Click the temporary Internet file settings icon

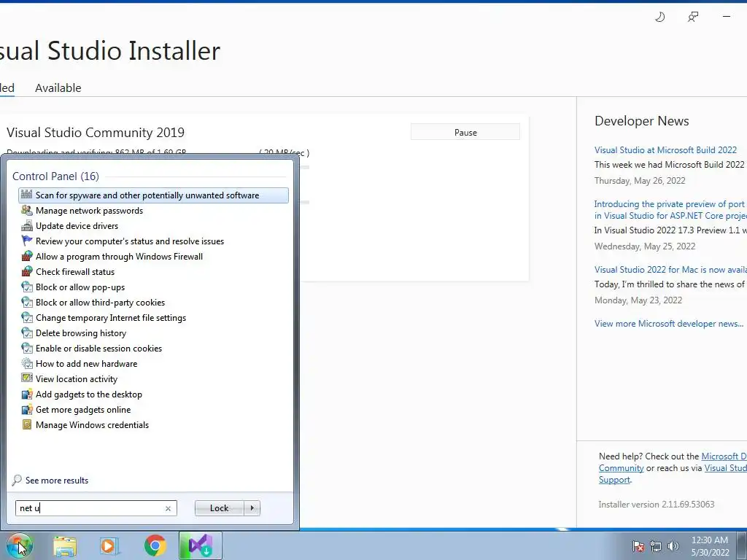[27, 318]
